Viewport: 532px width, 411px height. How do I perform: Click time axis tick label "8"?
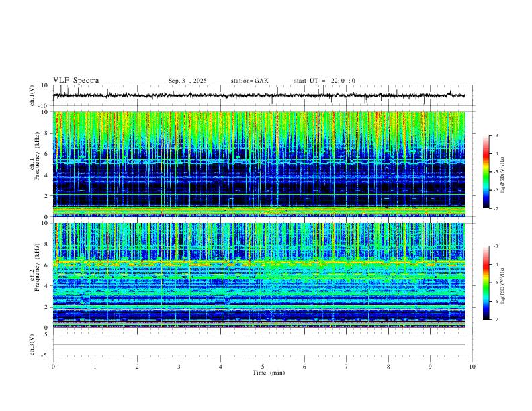tap(388, 367)
